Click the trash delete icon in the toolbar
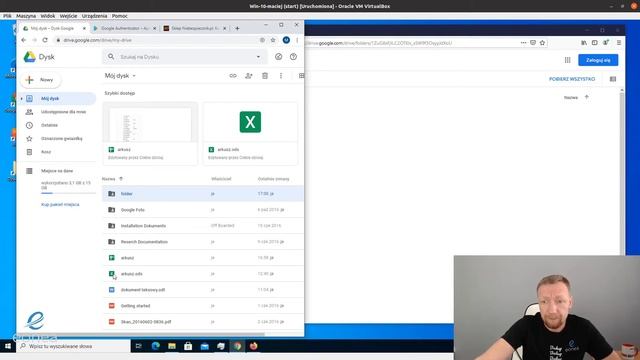 (265, 76)
